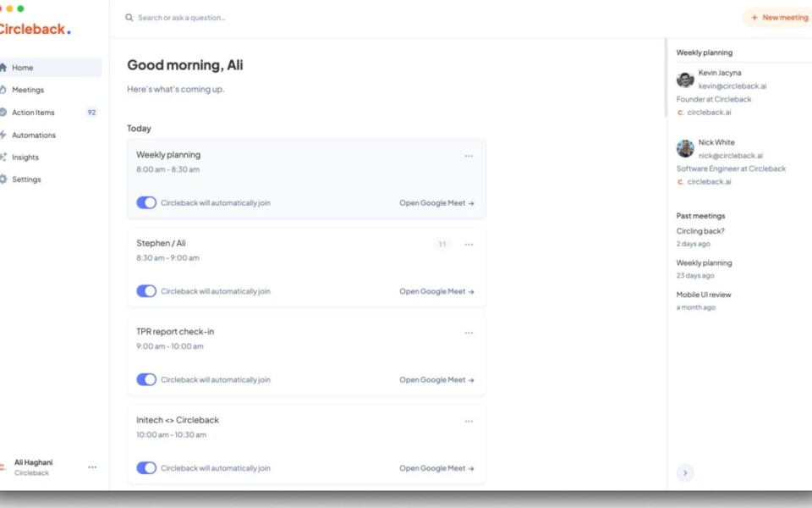
Task: Select the Weekly planning meeting title
Action: [168, 154]
